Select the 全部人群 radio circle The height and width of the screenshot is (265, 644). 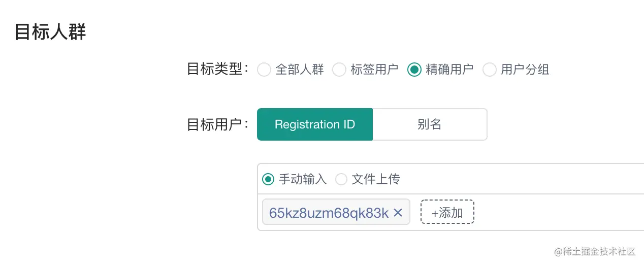tap(264, 70)
